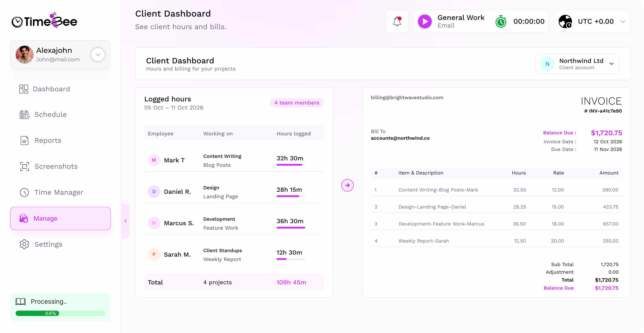644x333 pixels.
Task: Click the green stopwatch icon
Action: pyautogui.click(x=501, y=21)
